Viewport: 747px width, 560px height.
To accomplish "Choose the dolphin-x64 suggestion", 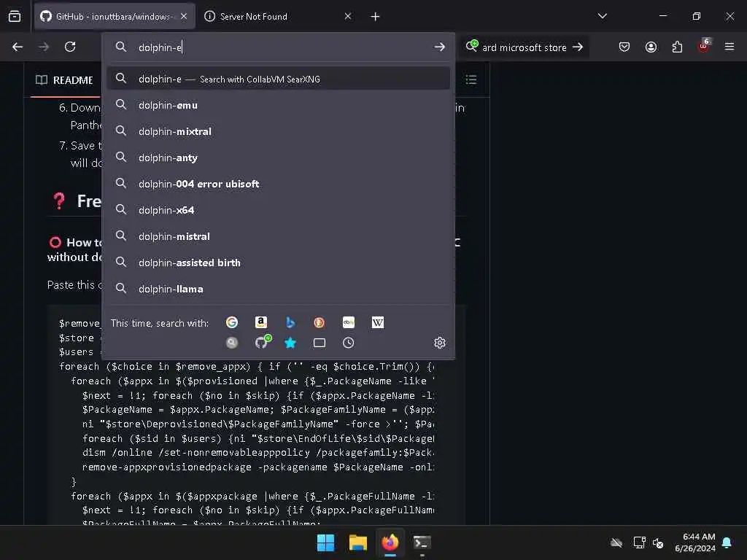I will [278, 210].
